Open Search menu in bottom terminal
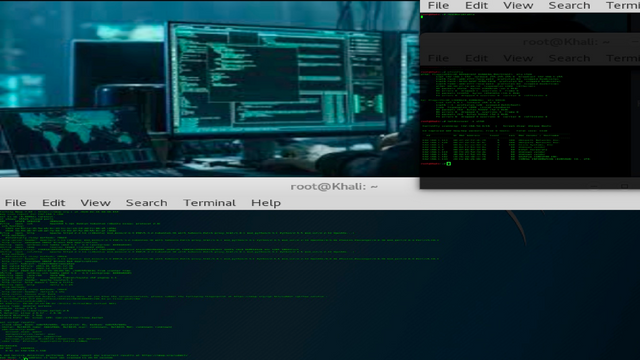This screenshot has height=360, width=640. (x=147, y=203)
